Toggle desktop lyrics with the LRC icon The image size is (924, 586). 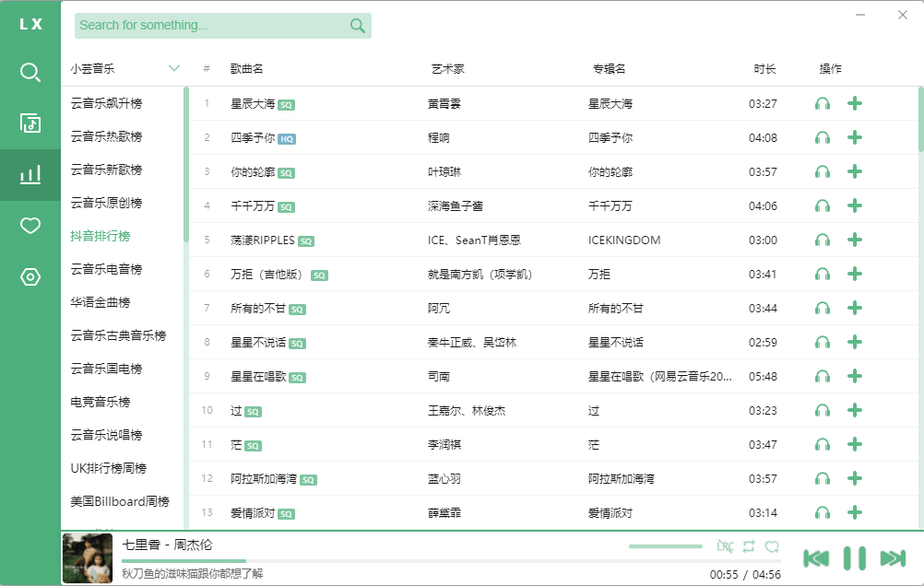[x=728, y=546]
